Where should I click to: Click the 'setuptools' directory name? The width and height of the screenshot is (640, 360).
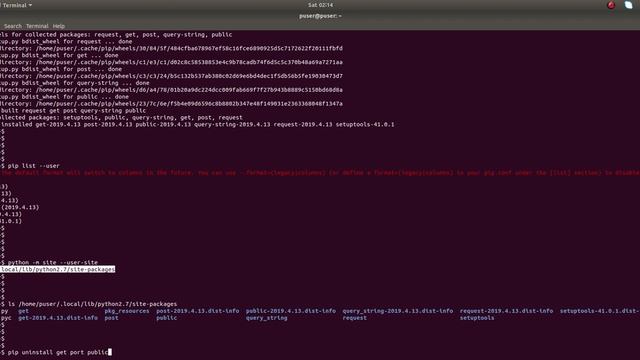(477, 318)
